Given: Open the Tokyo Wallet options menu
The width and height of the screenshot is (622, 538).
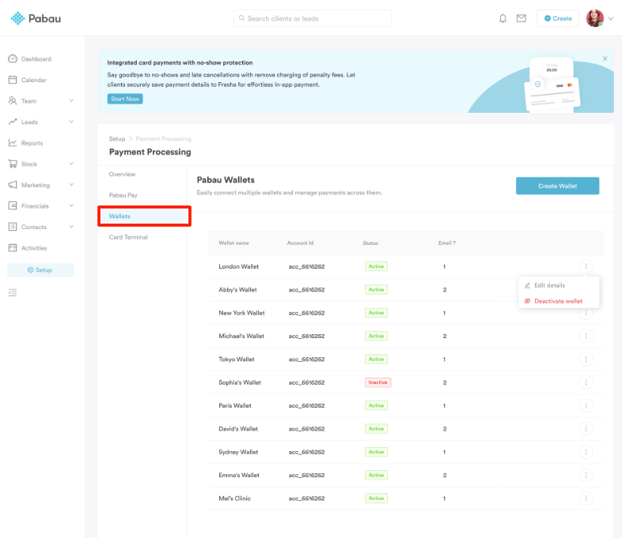Looking at the screenshot, I should click(586, 359).
